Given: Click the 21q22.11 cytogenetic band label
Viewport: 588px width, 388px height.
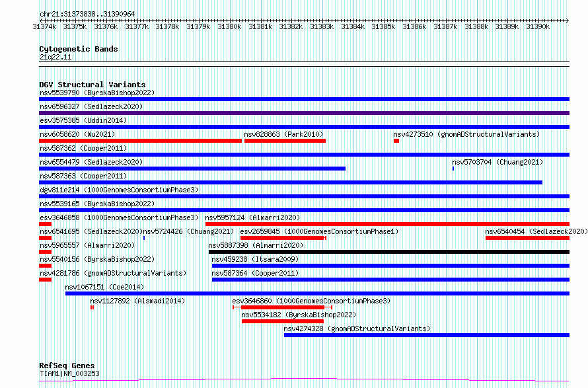Looking at the screenshot, I should tap(55, 57).
